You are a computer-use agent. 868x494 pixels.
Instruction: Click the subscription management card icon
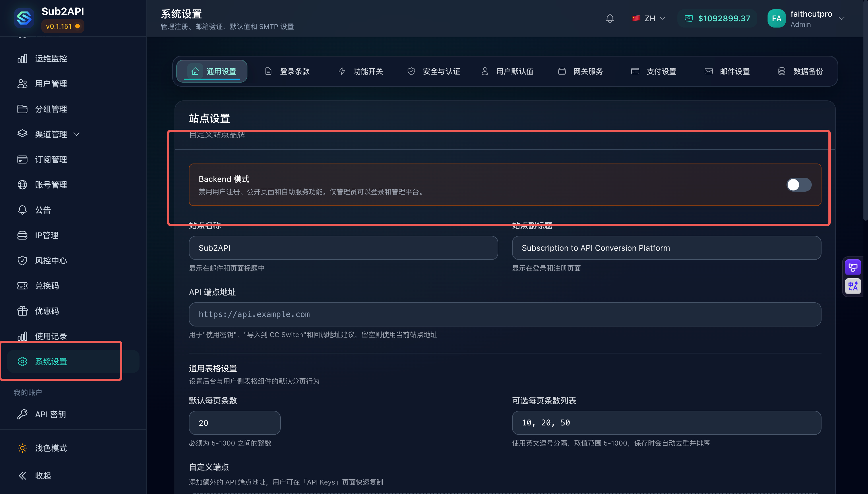(22, 160)
